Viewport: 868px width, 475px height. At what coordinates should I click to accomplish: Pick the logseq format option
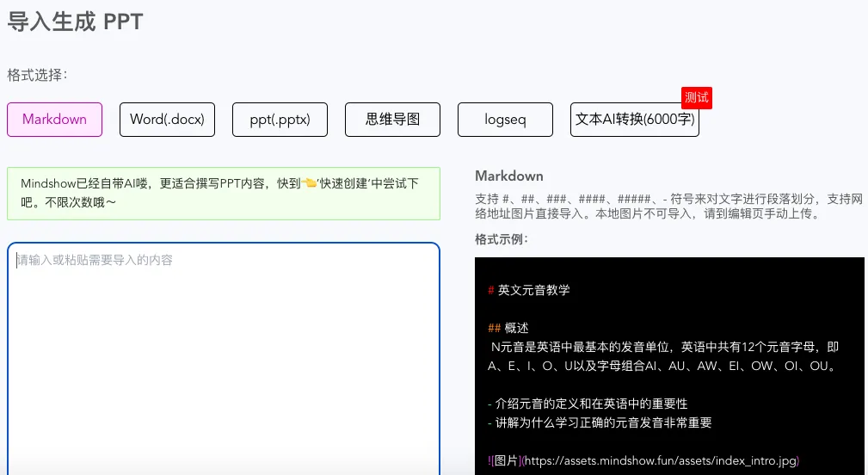[506, 120]
